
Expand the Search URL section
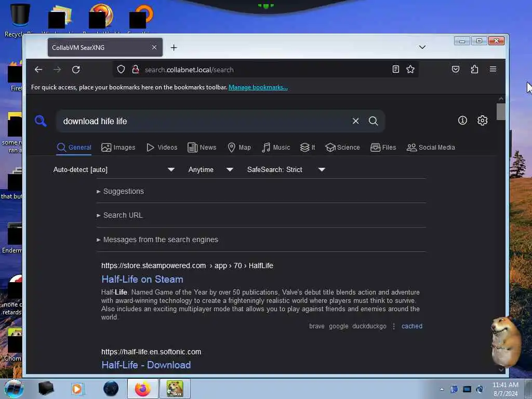click(120, 216)
